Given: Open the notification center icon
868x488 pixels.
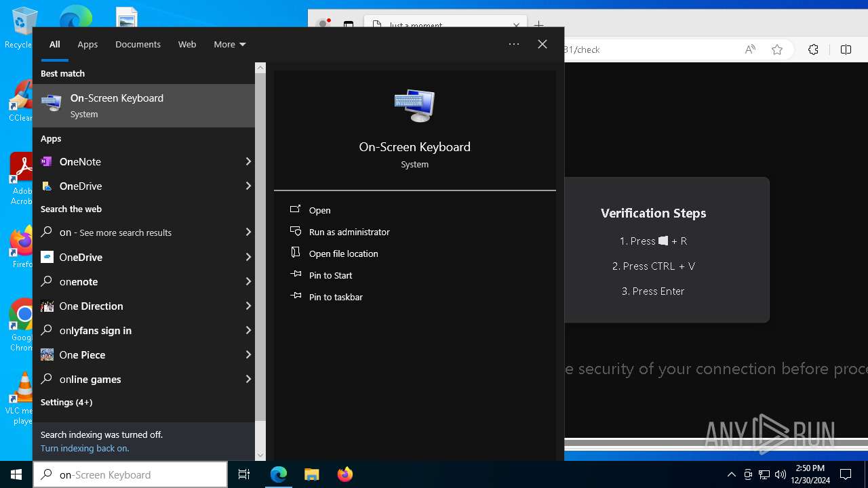Looking at the screenshot, I should coord(846,474).
